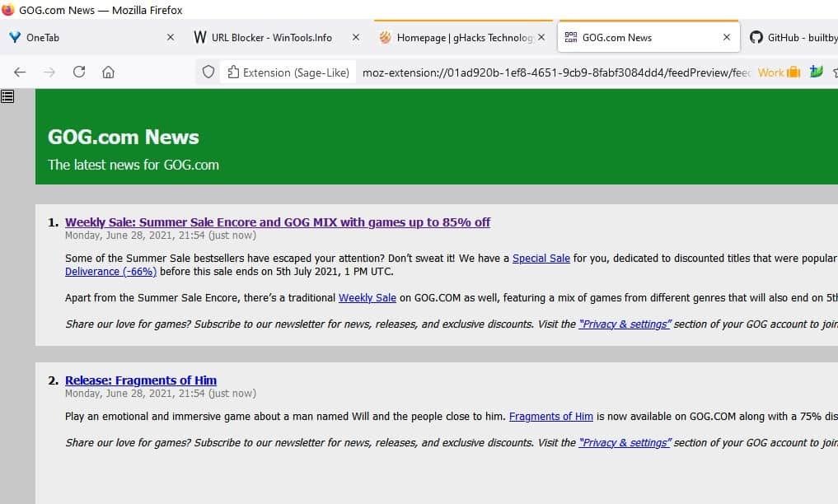Open the Special Sale link
This screenshot has height=504, width=838.
click(x=541, y=259)
